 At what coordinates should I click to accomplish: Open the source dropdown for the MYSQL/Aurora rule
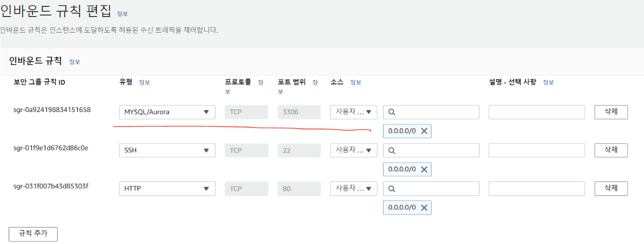[353, 112]
